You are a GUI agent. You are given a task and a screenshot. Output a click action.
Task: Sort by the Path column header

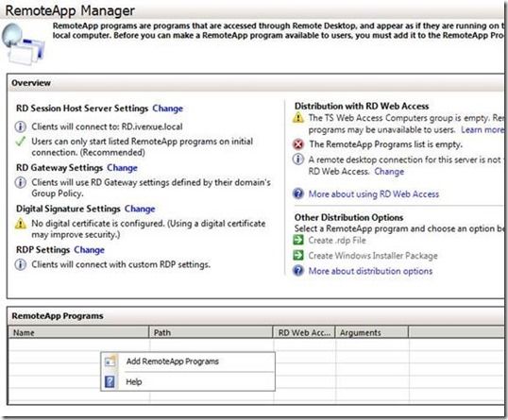[211, 332]
